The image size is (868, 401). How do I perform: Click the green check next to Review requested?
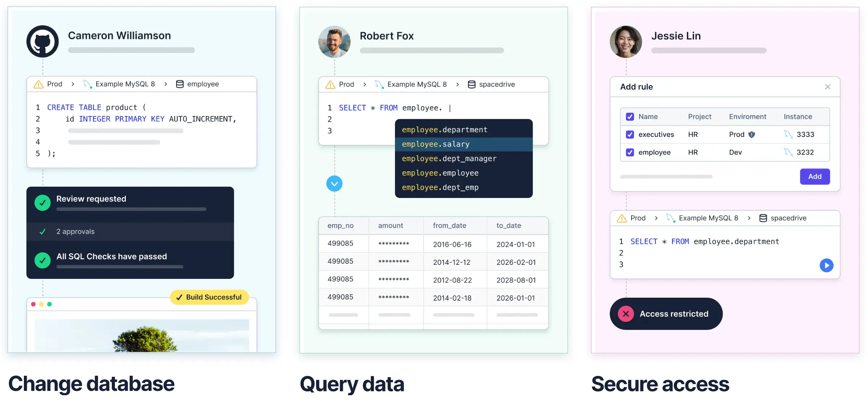(x=43, y=203)
